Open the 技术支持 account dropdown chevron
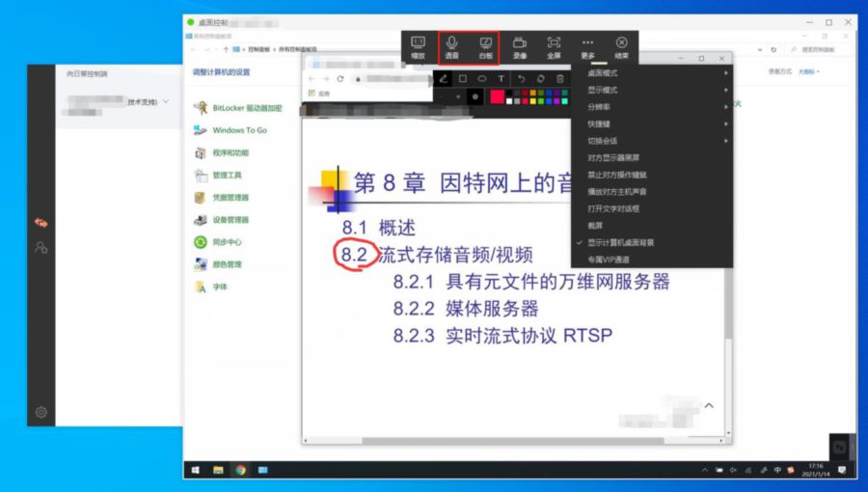Image resolution: width=868 pixels, height=492 pixels. pyautogui.click(x=166, y=101)
